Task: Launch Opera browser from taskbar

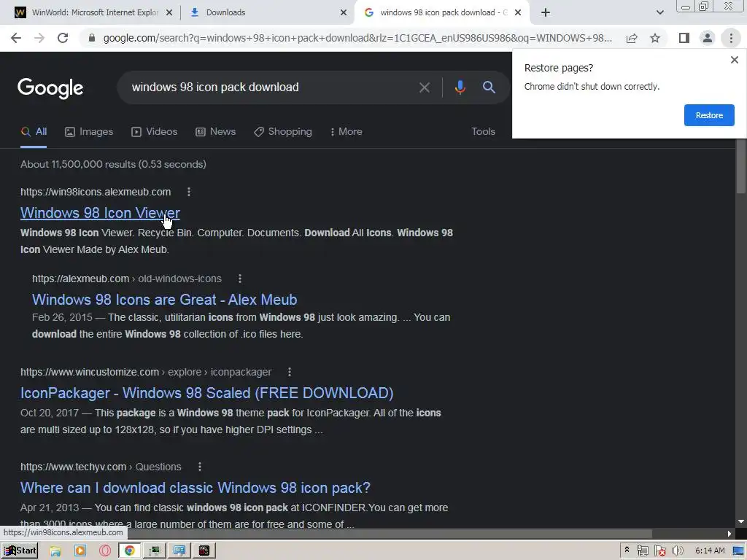Action: pos(105,551)
